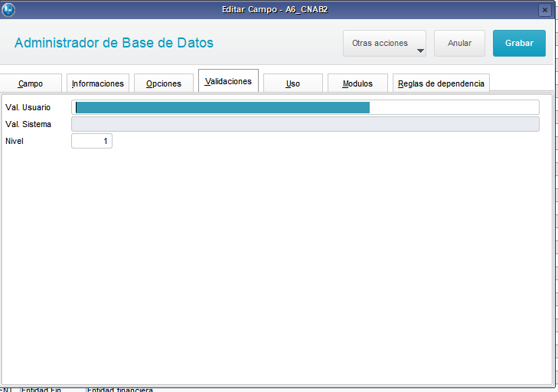Switch to the Uso tab

point(293,83)
